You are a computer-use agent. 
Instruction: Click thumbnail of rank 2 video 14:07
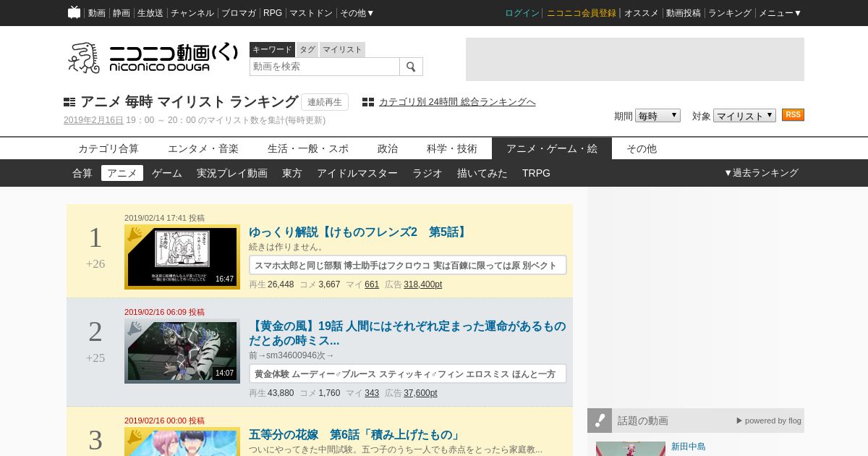point(182,351)
